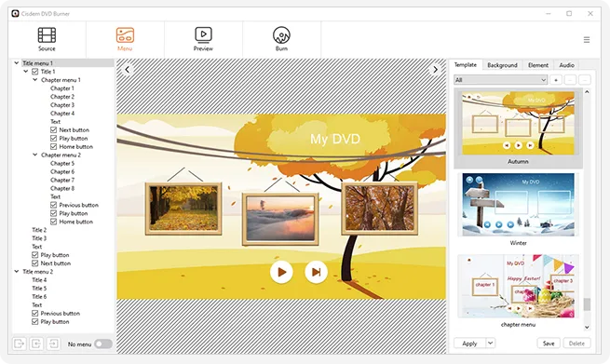610x364 pixels.
Task: Toggle the No menu switch
Action: [x=103, y=344]
